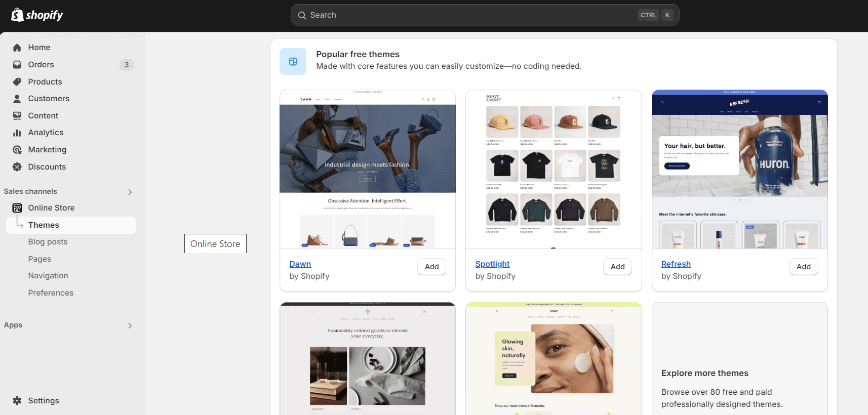868x415 pixels.
Task: Click the Products tag icon
Action: coord(17,82)
